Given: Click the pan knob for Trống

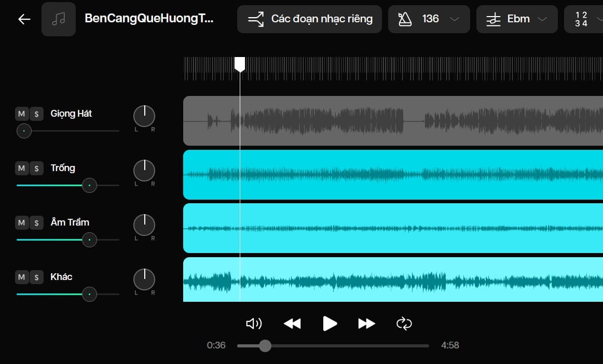Looking at the screenshot, I should [x=144, y=171].
